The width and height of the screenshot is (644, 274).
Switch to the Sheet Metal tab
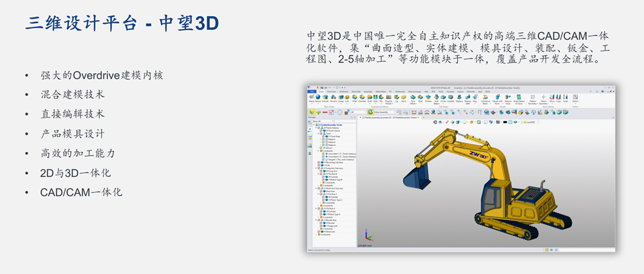[x=381, y=91]
